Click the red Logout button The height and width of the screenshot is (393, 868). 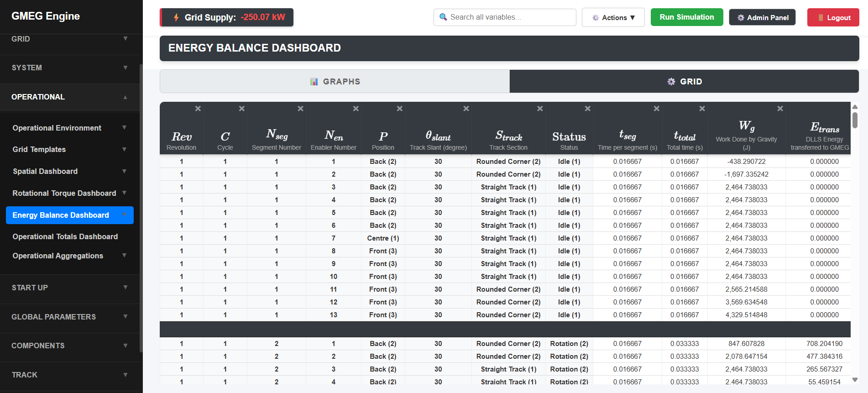click(x=833, y=17)
